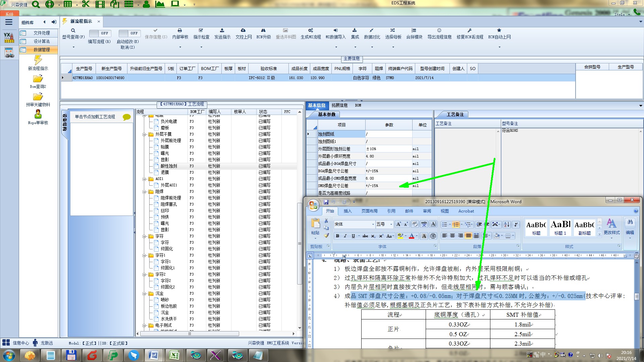Switch to the 拓展信息 tab
The width and height of the screenshot is (644, 362).
coord(339,105)
